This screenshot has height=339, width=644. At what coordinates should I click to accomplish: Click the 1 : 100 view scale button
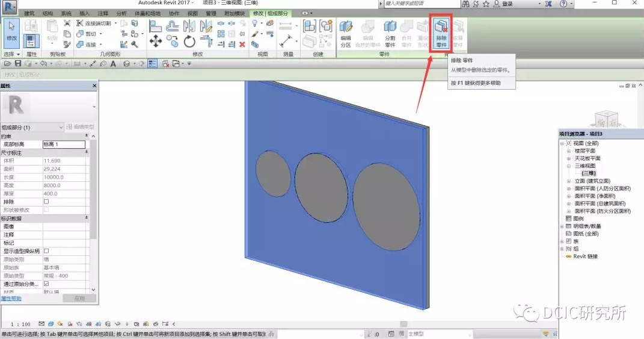tap(20, 324)
